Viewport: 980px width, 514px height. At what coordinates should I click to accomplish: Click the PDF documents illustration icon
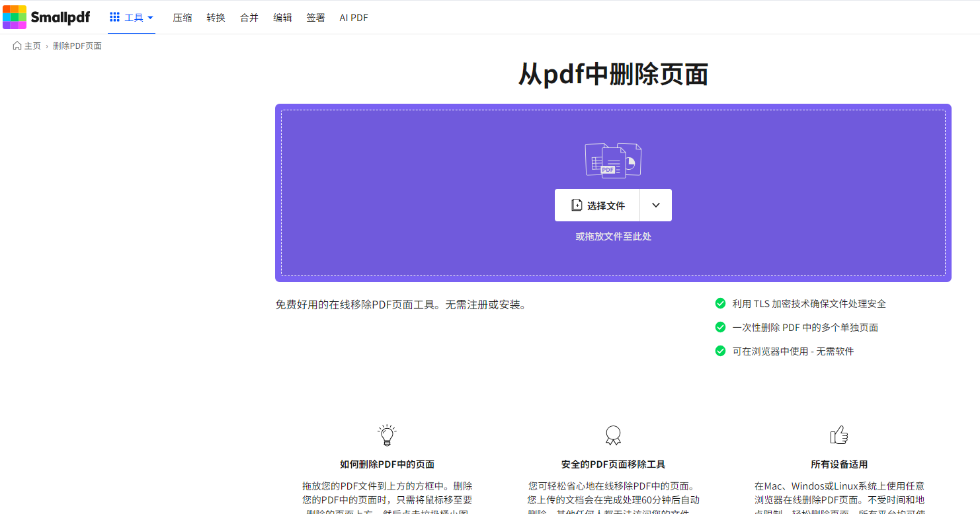coord(613,160)
